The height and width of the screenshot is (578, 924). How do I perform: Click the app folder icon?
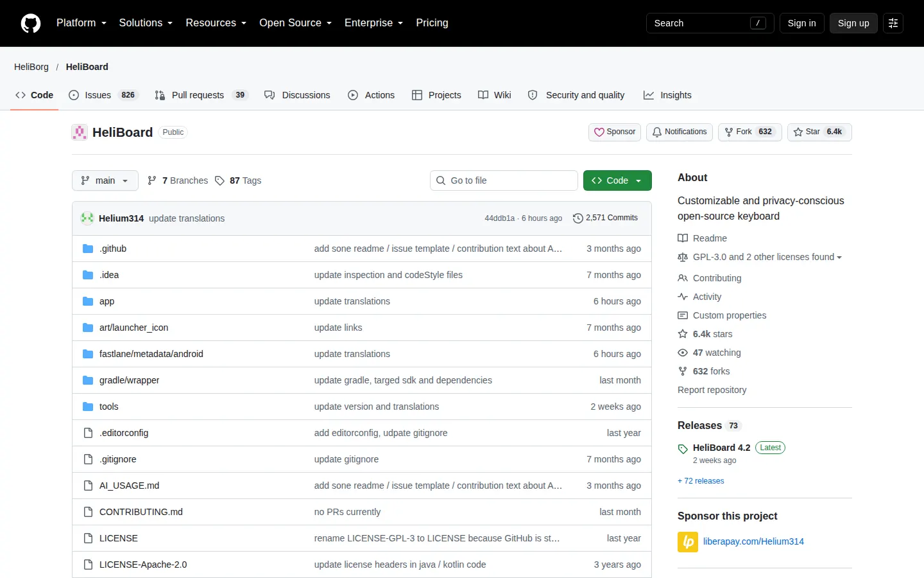tap(88, 301)
